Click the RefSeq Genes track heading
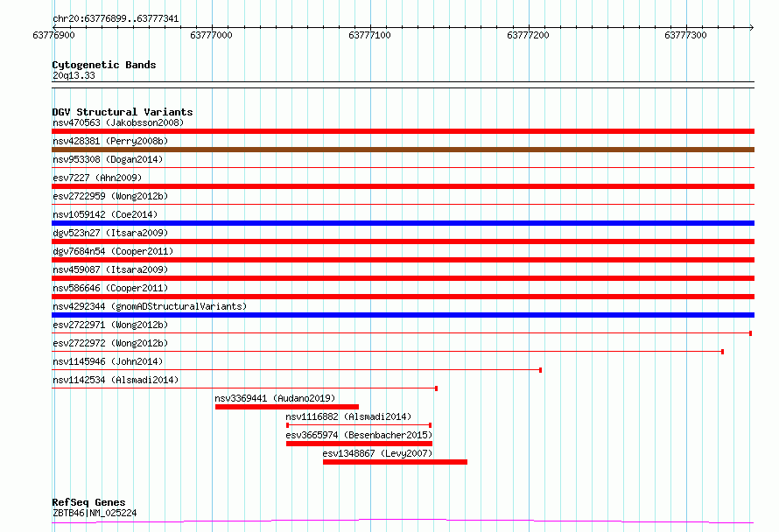779x532 pixels. tap(89, 503)
